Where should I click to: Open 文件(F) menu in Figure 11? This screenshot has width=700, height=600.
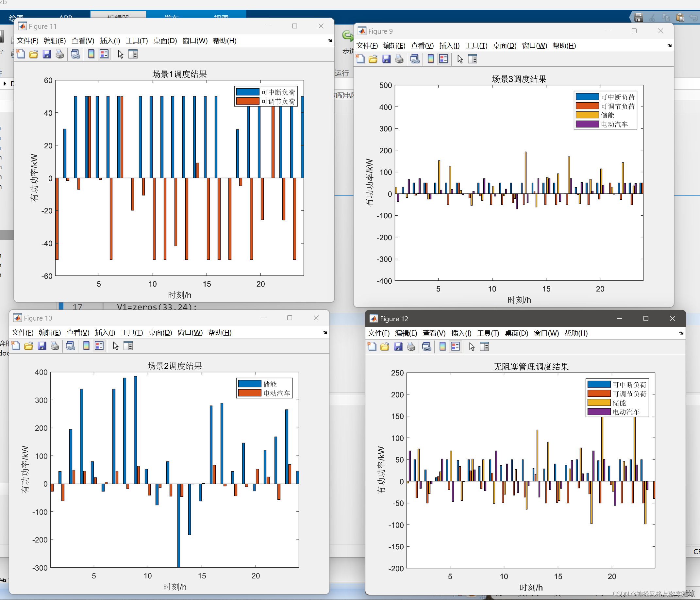coord(28,41)
